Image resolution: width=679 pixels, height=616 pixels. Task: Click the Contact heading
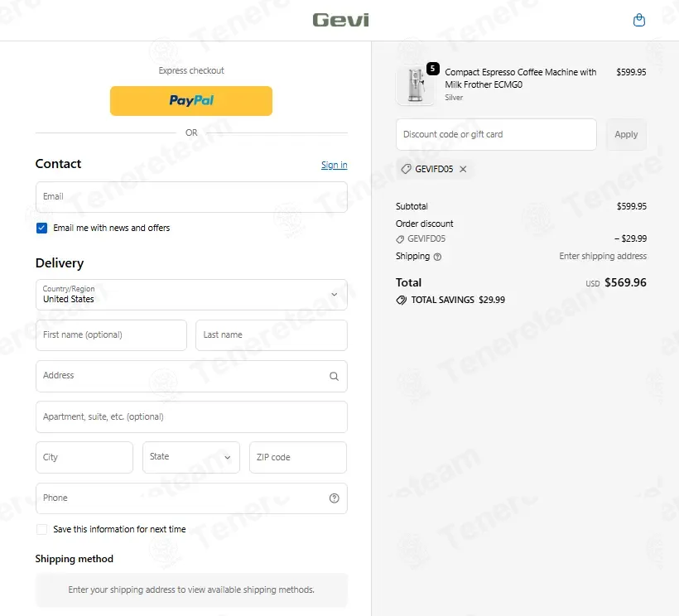[x=58, y=164]
